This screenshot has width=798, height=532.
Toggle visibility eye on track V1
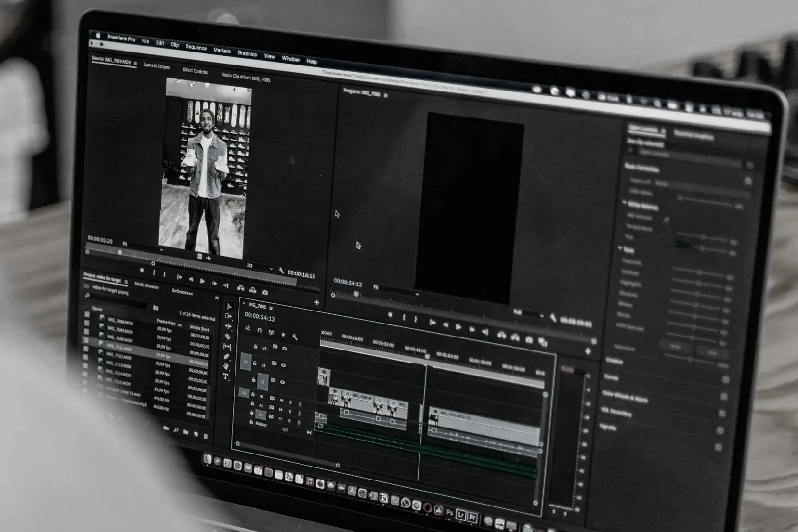click(282, 382)
